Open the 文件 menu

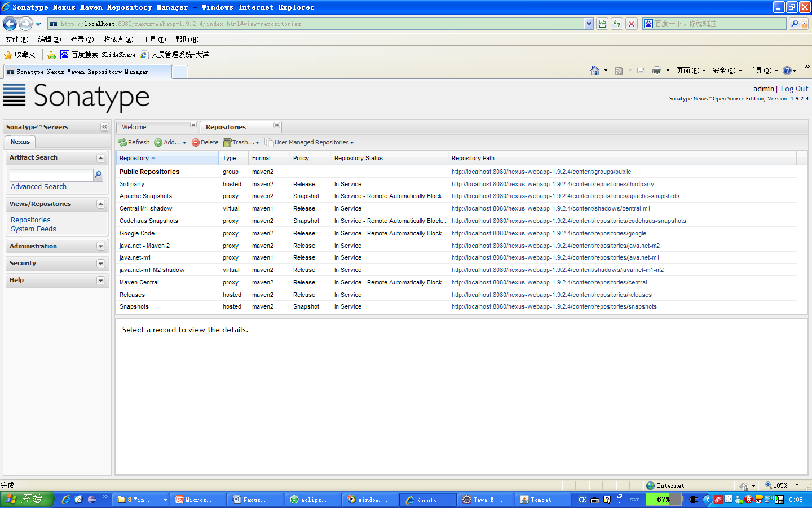pyautogui.click(x=16, y=40)
